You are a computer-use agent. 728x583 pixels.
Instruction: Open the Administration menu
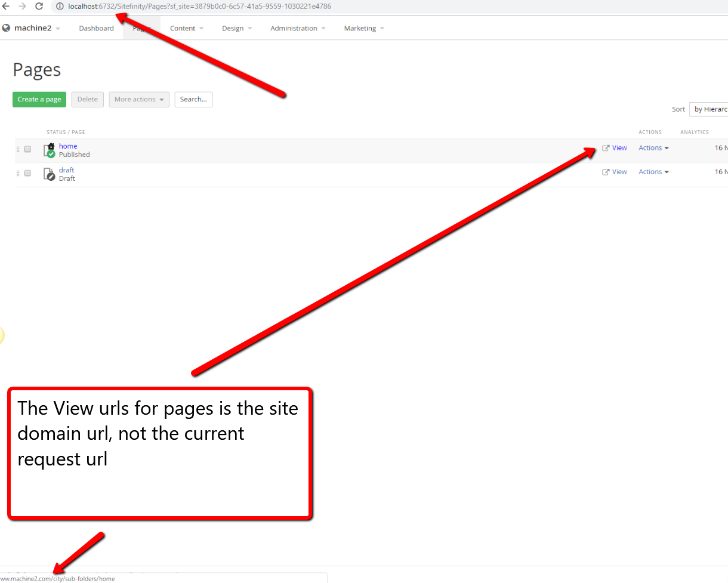(x=298, y=28)
